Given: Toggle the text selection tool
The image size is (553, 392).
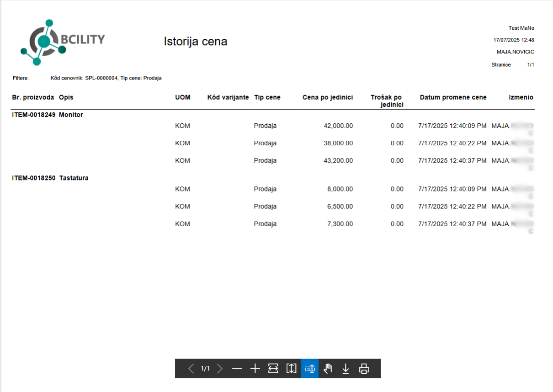Looking at the screenshot, I should [309, 369].
